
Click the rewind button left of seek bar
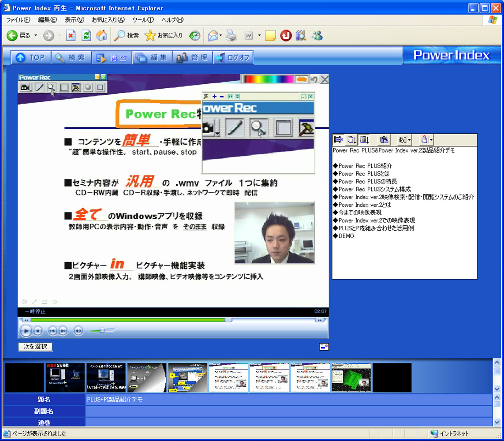(26, 320)
